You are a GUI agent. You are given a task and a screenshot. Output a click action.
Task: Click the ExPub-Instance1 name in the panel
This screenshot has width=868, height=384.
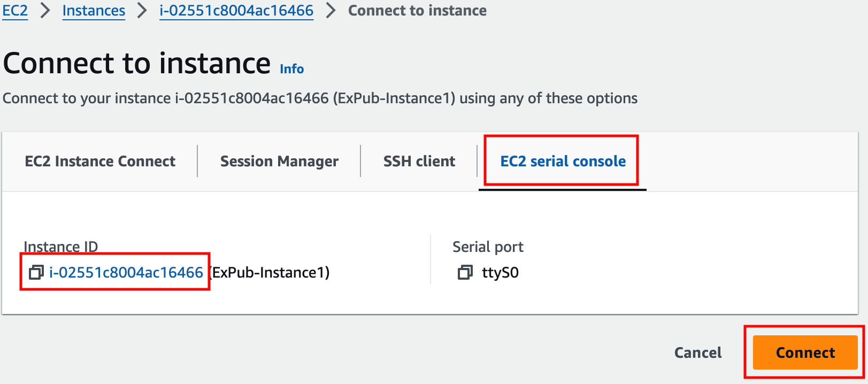[x=271, y=272]
